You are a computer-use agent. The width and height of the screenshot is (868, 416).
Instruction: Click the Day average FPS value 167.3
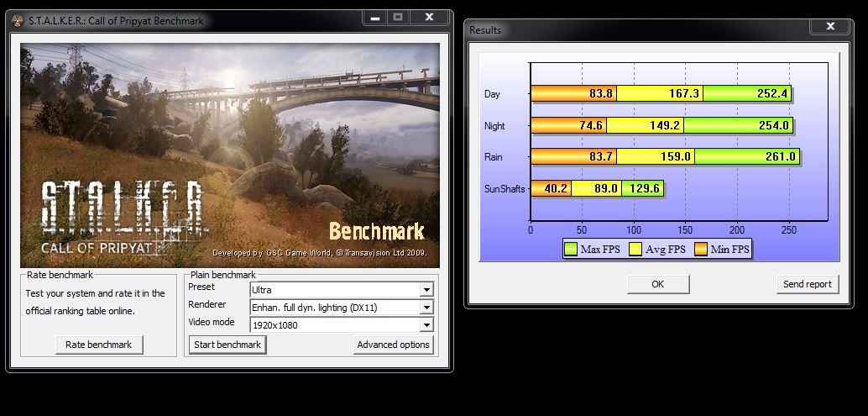pyautogui.click(x=683, y=93)
